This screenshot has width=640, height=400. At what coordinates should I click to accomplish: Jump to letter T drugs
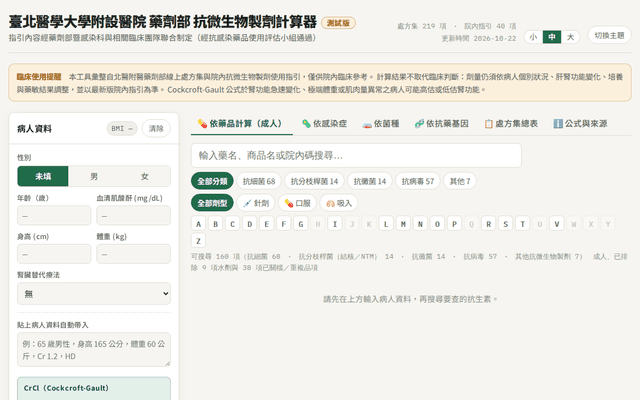click(x=522, y=224)
